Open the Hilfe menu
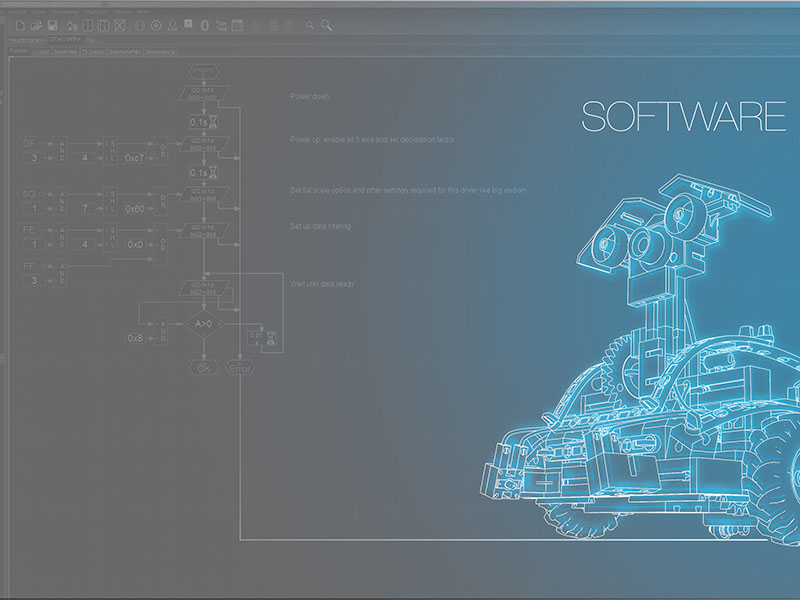Screen dimensions: 800x600 (x=143, y=11)
